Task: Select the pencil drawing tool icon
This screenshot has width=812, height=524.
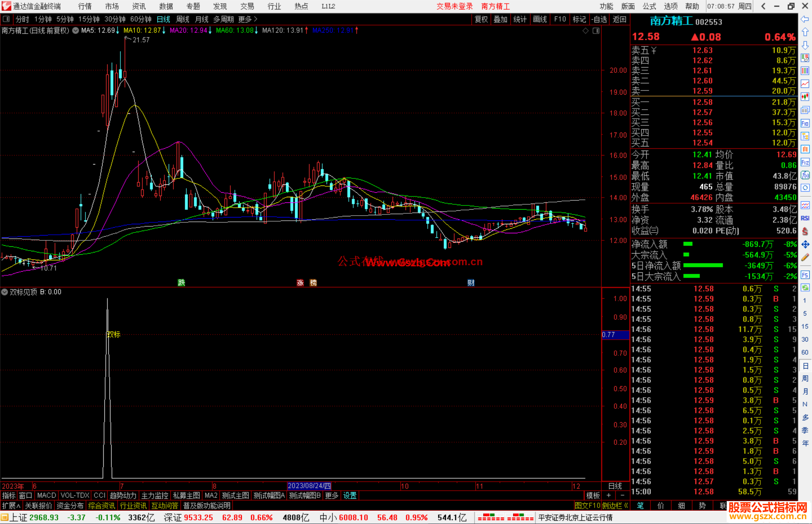Action: [805, 257]
